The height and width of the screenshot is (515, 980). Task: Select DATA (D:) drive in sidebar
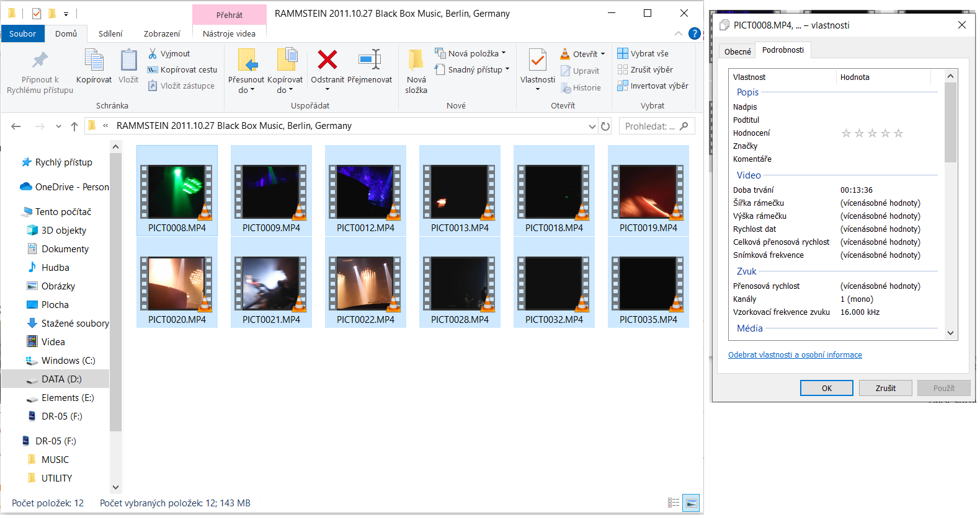tap(55, 379)
